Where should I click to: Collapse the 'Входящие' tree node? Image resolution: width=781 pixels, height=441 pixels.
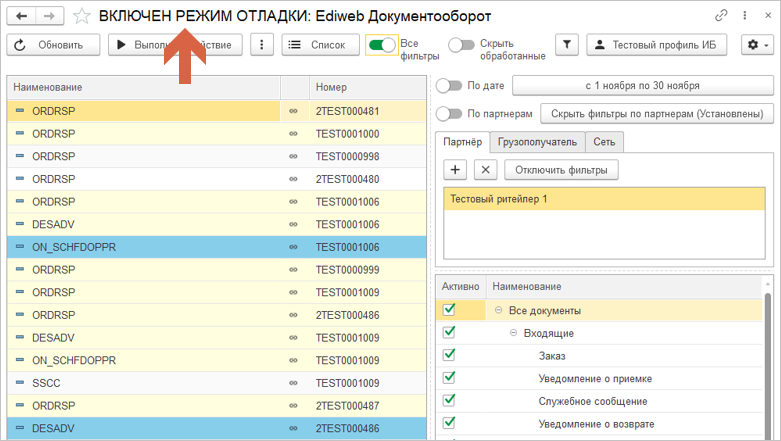513,333
